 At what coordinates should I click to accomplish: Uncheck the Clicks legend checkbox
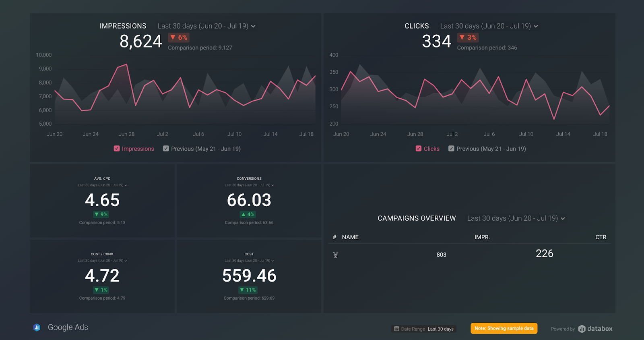(419, 149)
